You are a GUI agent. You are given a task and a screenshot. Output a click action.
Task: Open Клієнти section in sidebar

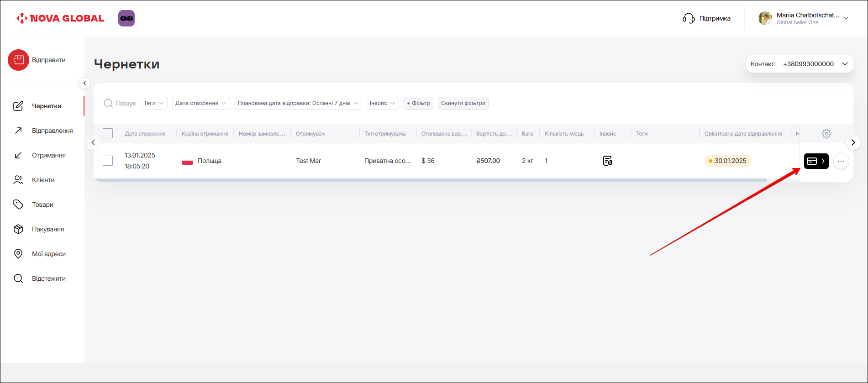point(43,180)
